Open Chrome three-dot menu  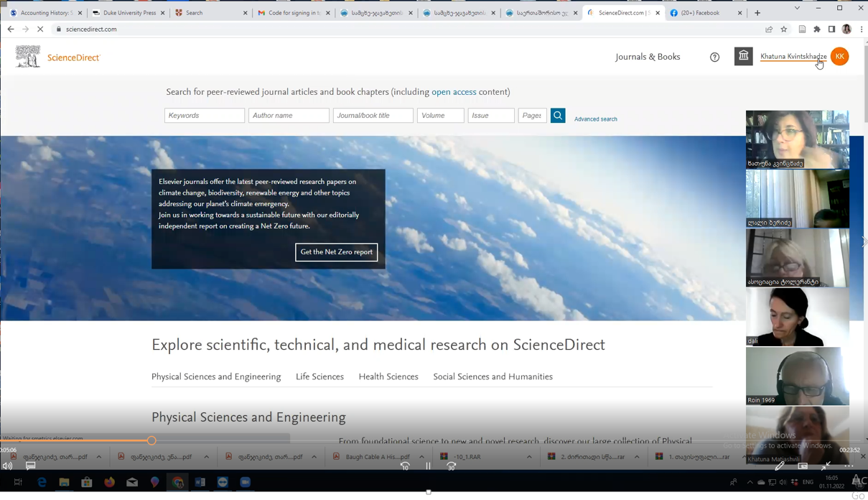click(x=862, y=29)
